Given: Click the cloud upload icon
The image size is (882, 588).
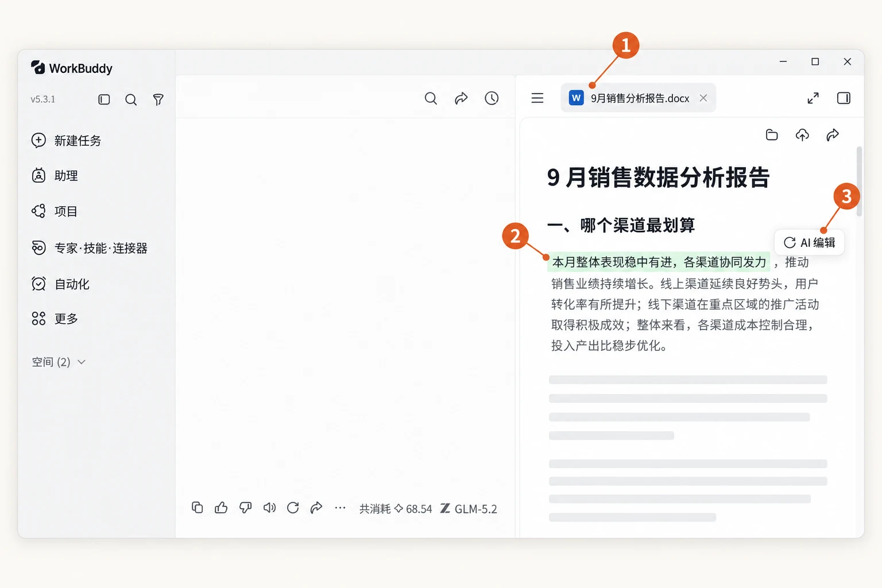Looking at the screenshot, I should click(x=802, y=135).
